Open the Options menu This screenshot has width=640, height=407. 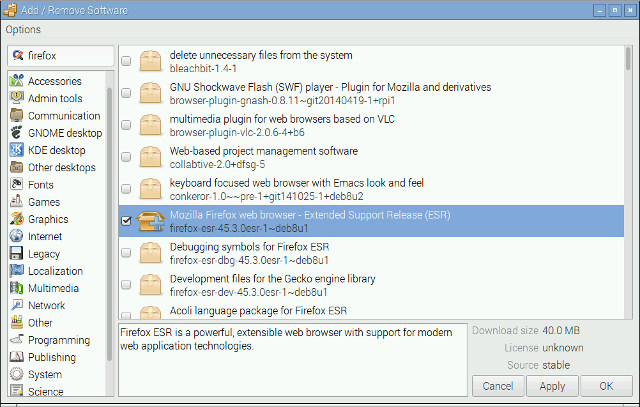click(x=23, y=29)
